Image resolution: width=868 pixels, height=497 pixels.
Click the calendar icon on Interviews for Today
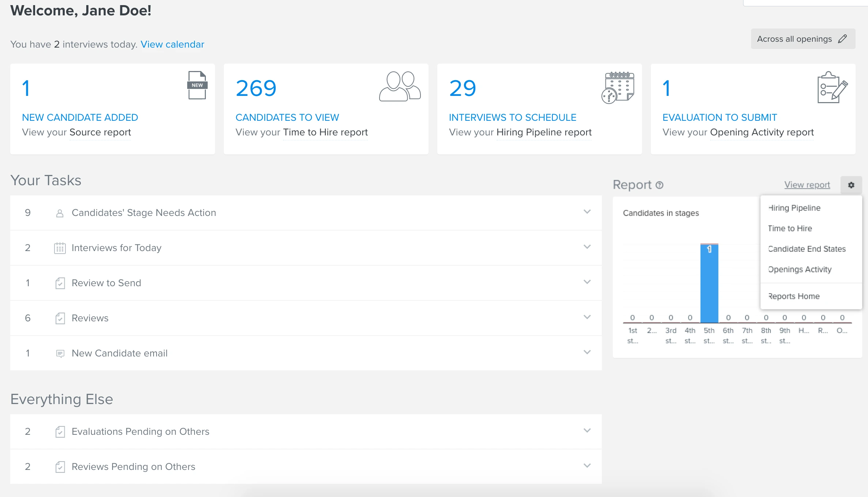60,248
